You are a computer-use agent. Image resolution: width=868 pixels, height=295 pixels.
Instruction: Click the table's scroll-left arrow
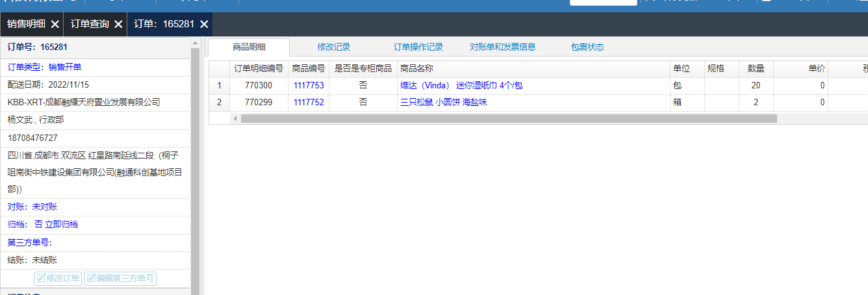(235, 119)
